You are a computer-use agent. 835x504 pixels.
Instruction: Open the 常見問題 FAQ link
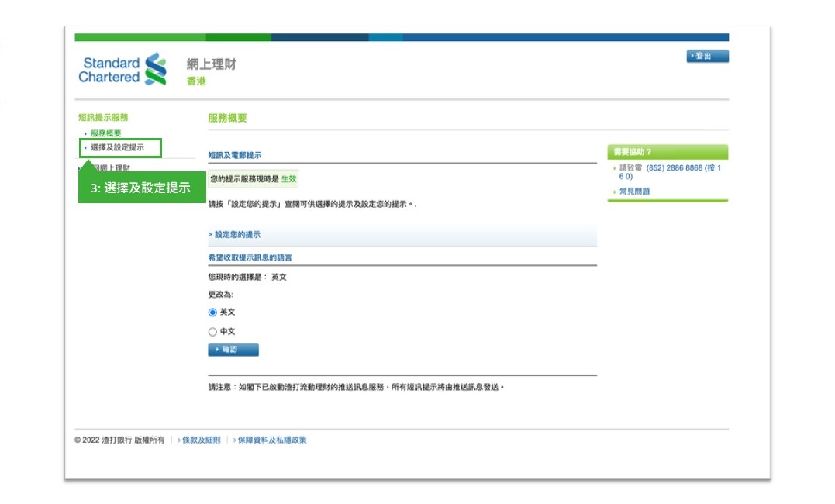634,192
